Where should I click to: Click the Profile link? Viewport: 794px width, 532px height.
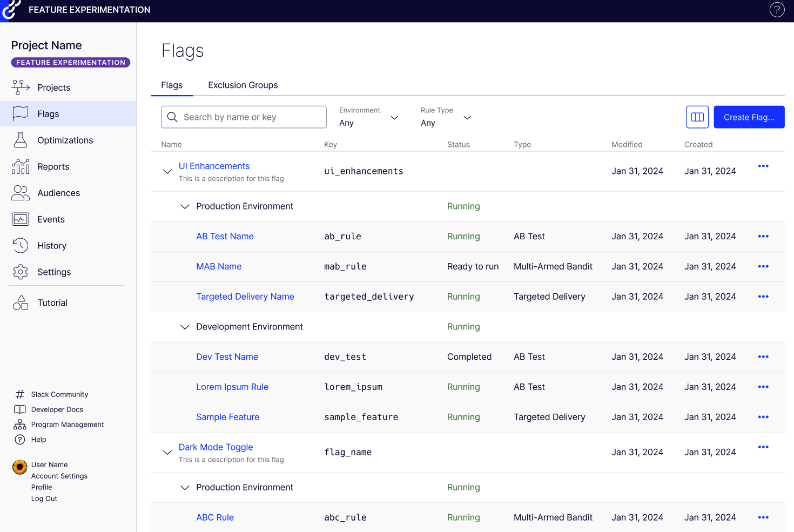click(x=42, y=487)
